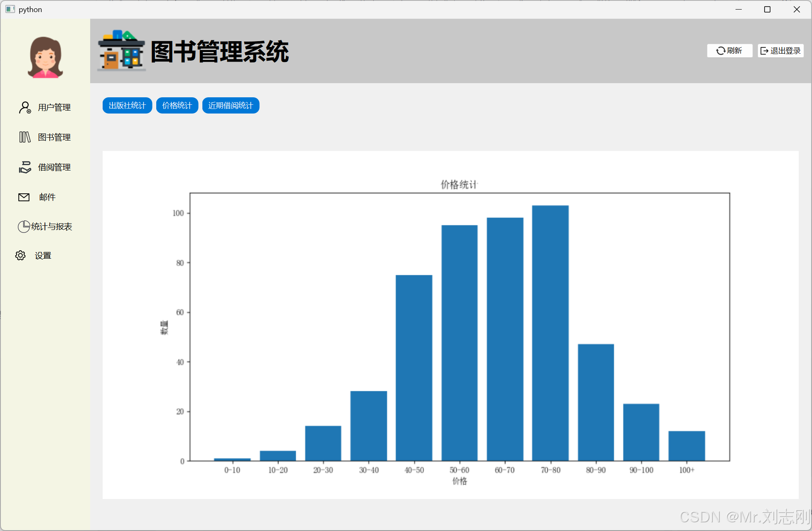812x531 pixels.
Task: Click the 40-50 price range bar
Action: point(414,368)
